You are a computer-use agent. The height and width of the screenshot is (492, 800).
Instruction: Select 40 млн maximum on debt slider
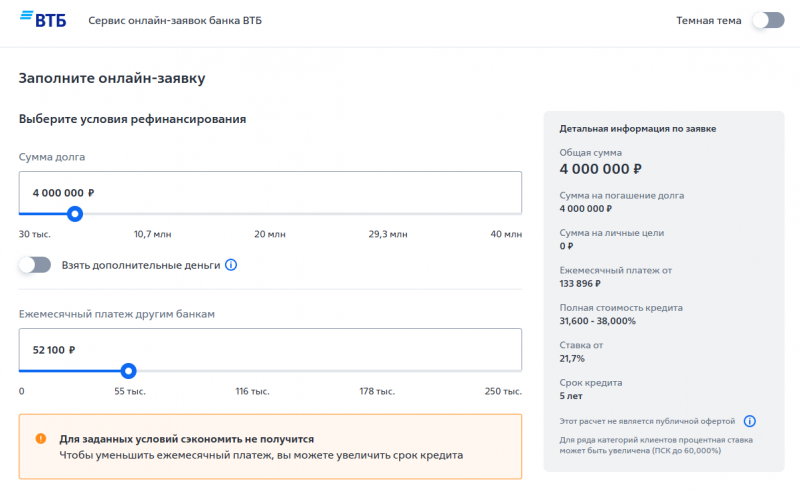(x=506, y=234)
